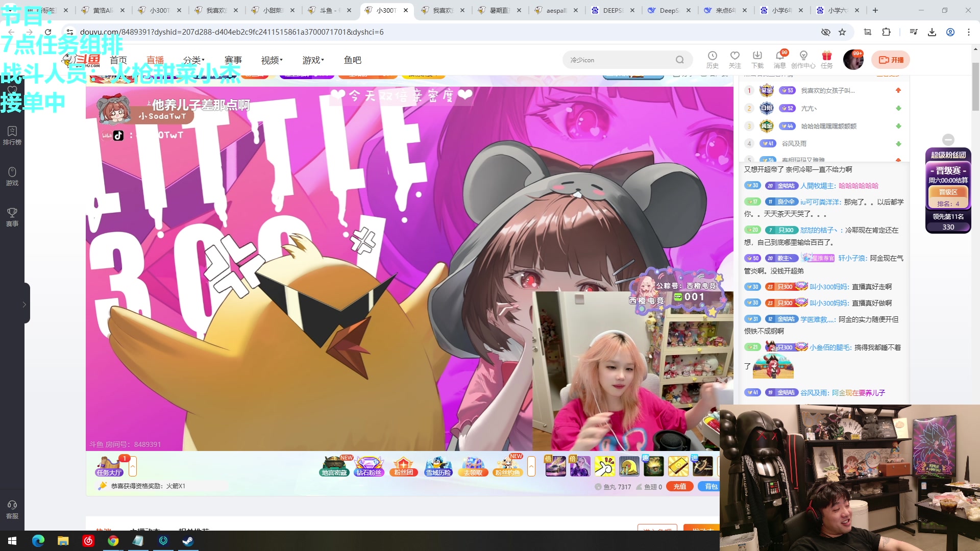Screen dimensions: 980x551
Task: Reload the page
Action: coord(48,32)
